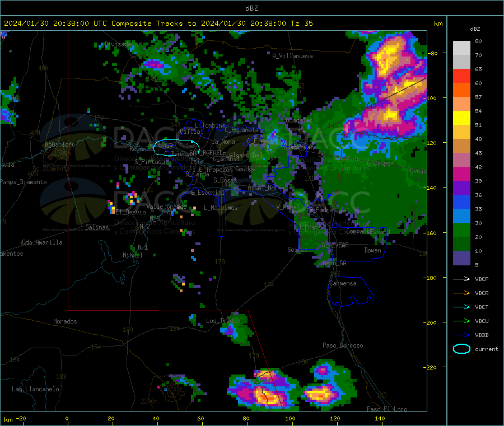Click the km label at bottom-left axis
This screenshot has height=426, width=504.
[x=8, y=420]
